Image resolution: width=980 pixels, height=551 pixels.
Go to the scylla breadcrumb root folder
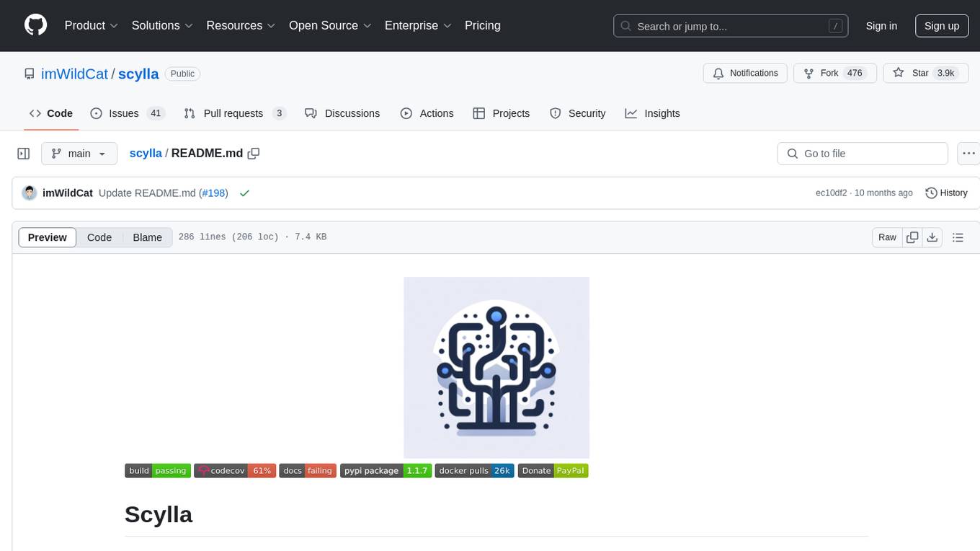click(x=146, y=154)
